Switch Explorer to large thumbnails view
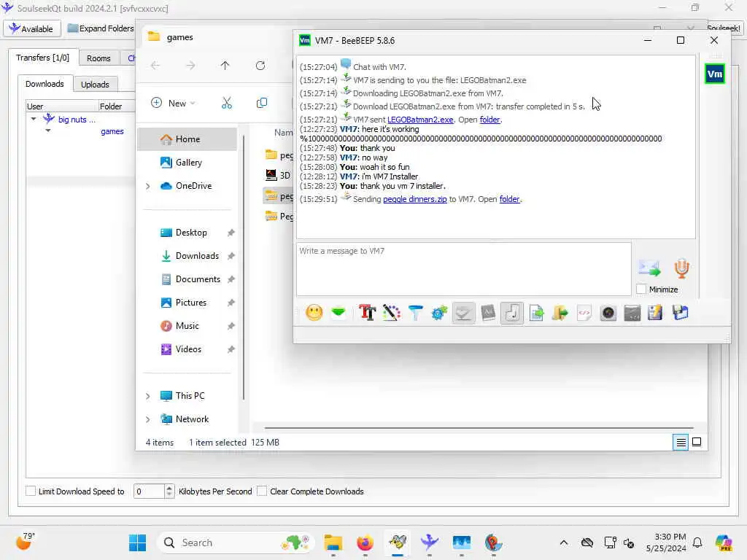 pos(697,443)
